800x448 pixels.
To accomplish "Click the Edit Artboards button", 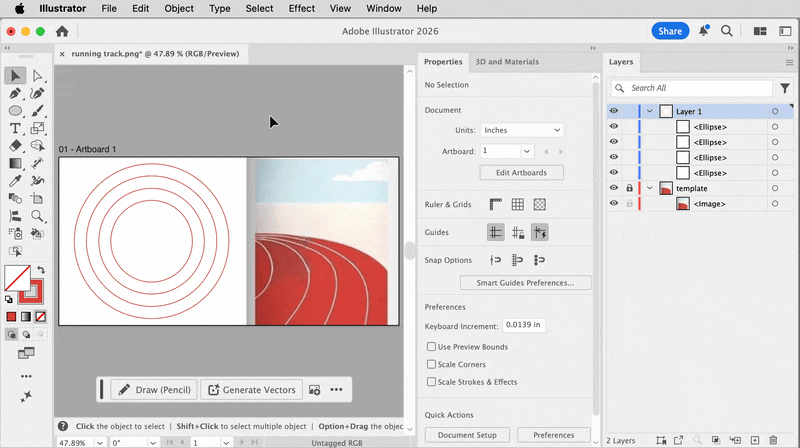I will coord(521,172).
